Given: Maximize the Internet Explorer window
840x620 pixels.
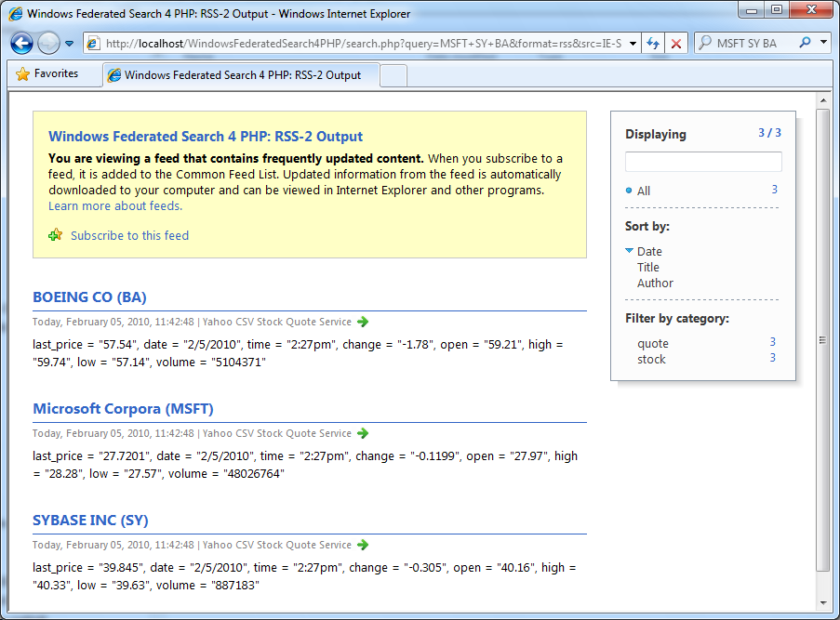Looking at the screenshot, I should click(776, 10).
